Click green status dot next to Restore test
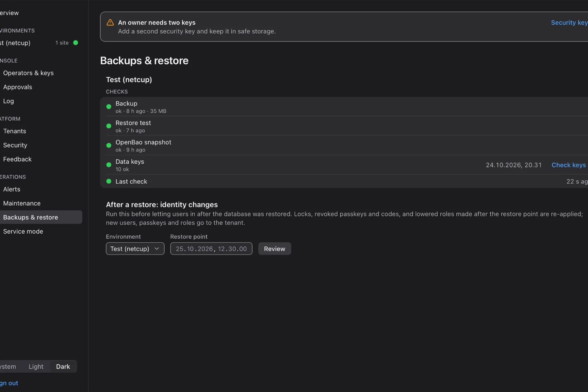 click(109, 126)
